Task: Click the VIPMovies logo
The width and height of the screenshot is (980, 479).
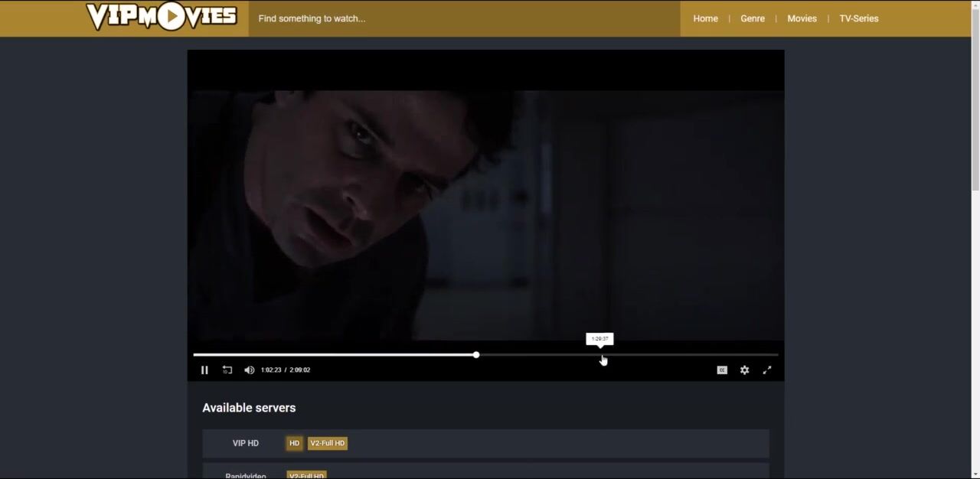Action: coord(162,17)
